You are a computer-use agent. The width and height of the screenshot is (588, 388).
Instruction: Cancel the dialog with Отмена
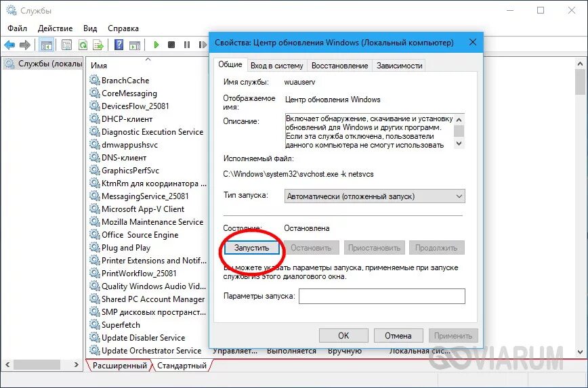click(x=398, y=335)
